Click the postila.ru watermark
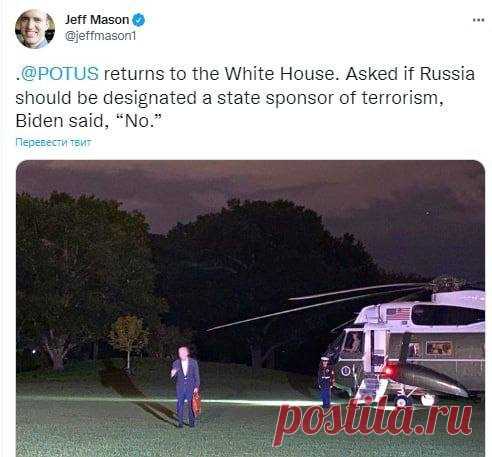The width and height of the screenshot is (492, 457). [373, 420]
